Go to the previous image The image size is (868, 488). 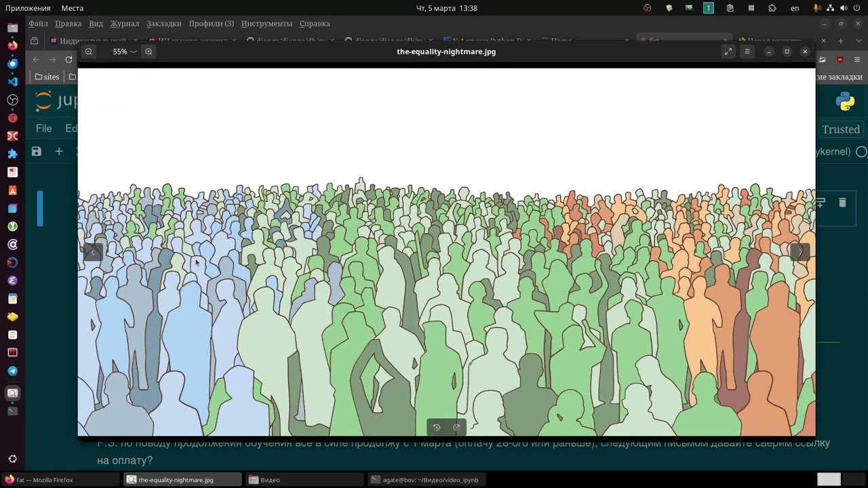coord(93,251)
